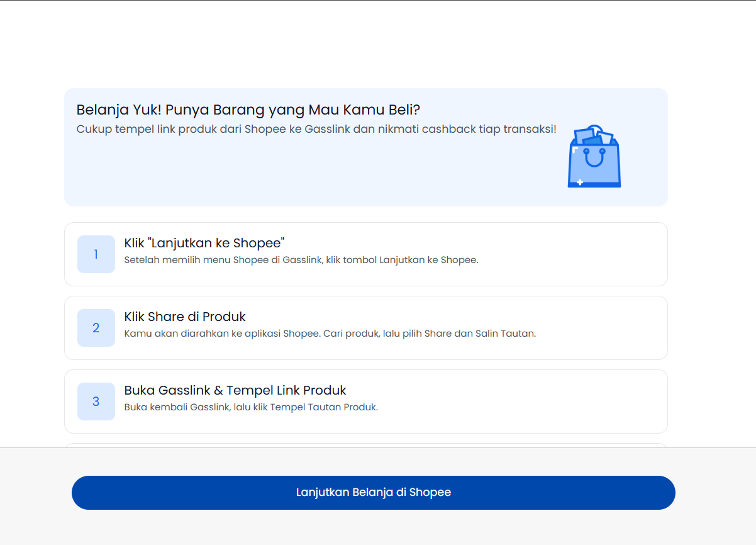Click the white plus sign on the shopping bag
The image size is (756, 545).
point(580,183)
